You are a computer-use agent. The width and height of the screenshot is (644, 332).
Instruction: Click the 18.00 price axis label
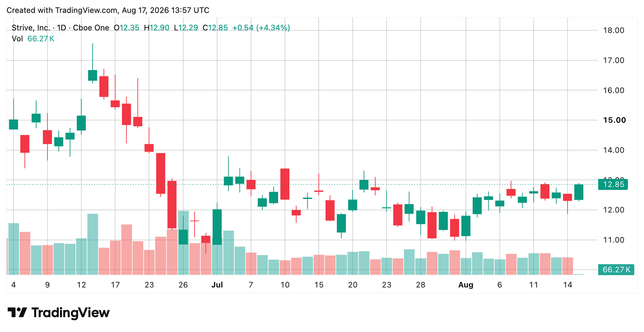click(x=613, y=30)
